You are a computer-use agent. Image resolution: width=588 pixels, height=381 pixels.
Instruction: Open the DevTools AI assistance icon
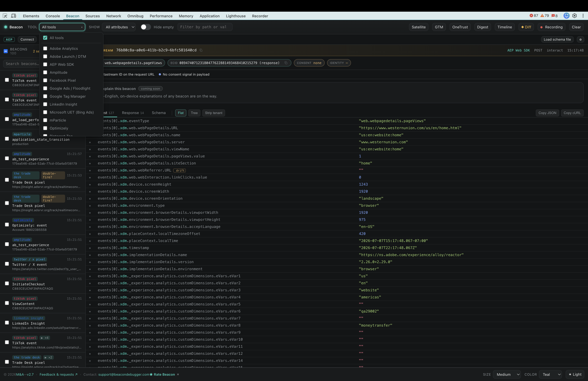point(566,16)
